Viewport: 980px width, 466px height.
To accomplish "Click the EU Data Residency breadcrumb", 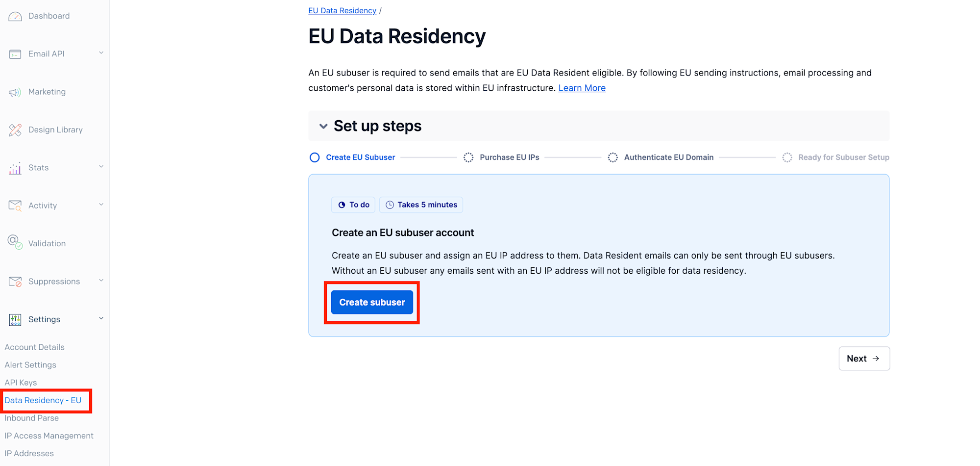I will [342, 11].
